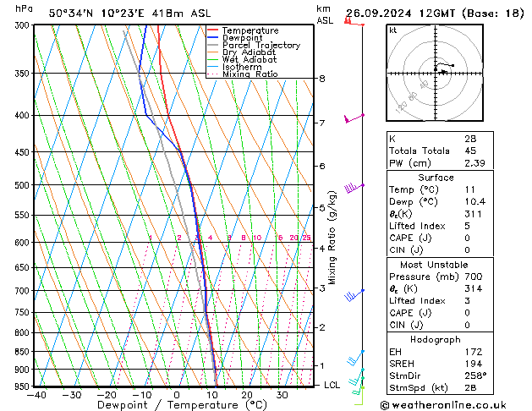The image size is (532, 411).
Task: Click 'Lifted Index' in the Surface section
Action: (417, 226)
